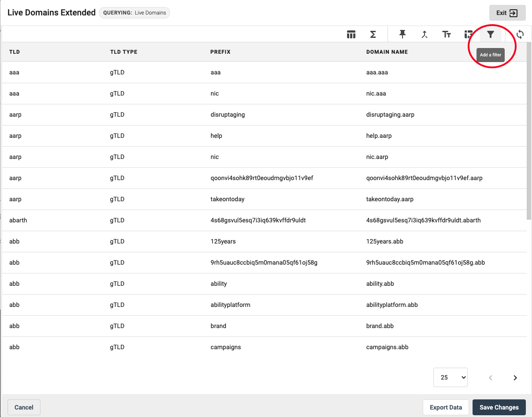Go to next page arrow

(x=515, y=378)
